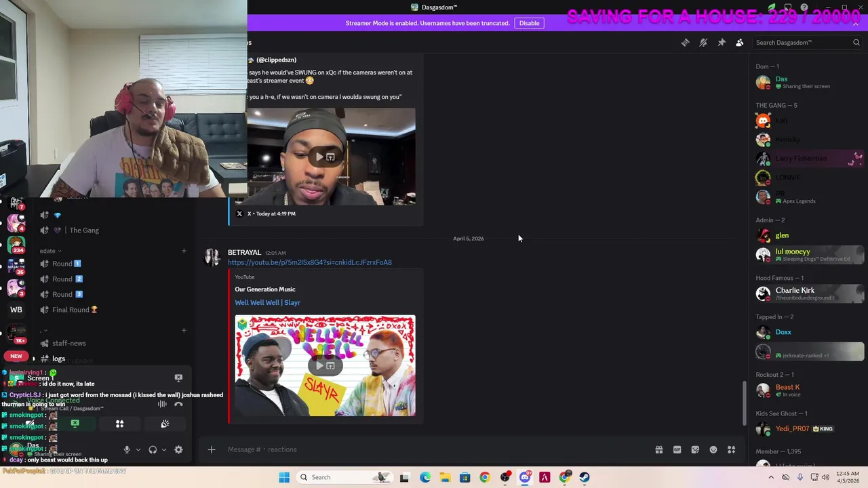Open User Settings gear icon

(x=178, y=449)
